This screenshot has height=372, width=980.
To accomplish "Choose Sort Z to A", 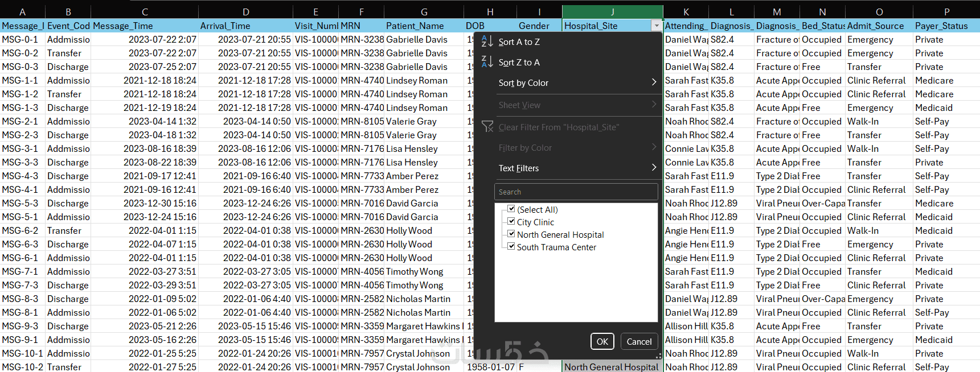I will (x=519, y=63).
